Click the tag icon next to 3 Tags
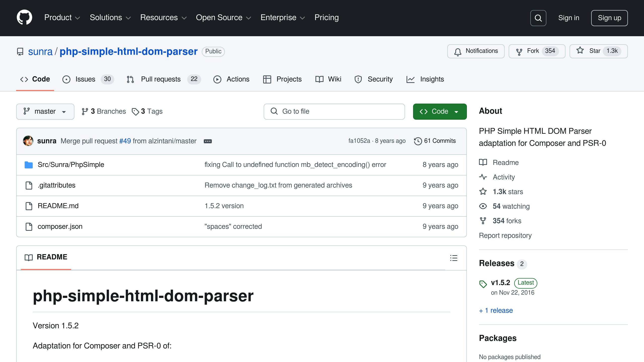 (x=135, y=112)
